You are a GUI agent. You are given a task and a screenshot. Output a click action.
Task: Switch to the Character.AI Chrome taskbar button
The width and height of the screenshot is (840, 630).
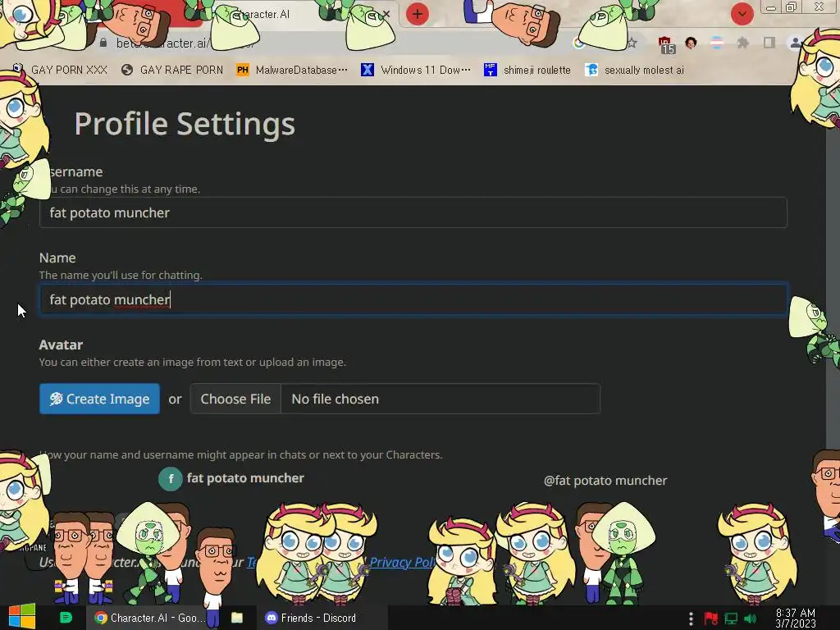150,618
